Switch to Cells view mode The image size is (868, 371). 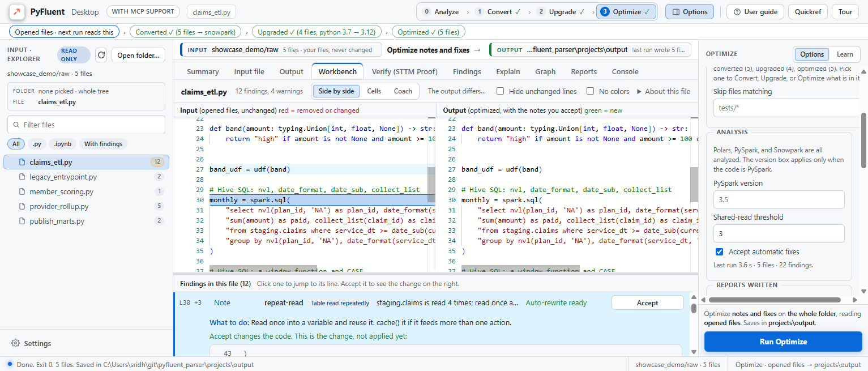(x=374, y=91)
